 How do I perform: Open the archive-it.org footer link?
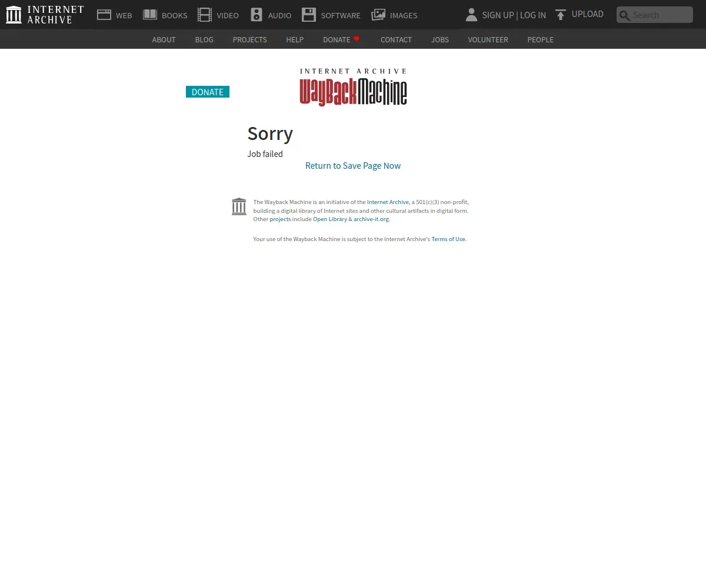(x=371, y=219)
